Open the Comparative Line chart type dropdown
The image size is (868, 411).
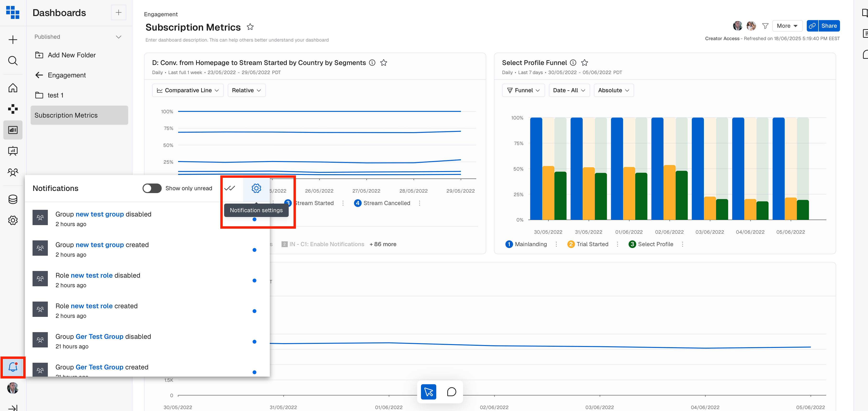click(x=188, y=90)
